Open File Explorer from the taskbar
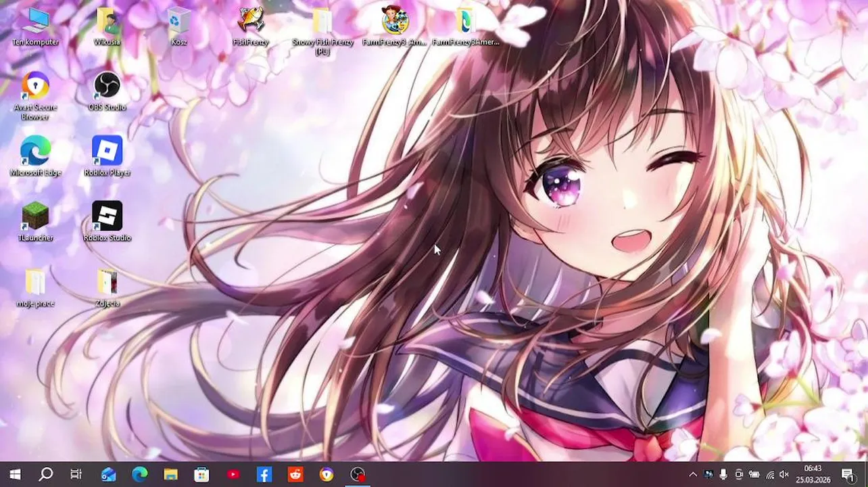868x487 pixels. tap(170, 475)
